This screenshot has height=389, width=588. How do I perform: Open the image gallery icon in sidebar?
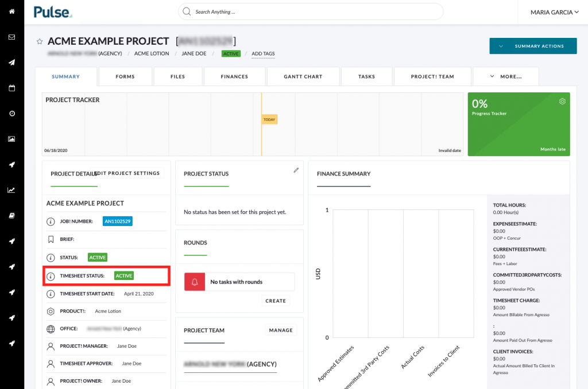click(11, 139)
